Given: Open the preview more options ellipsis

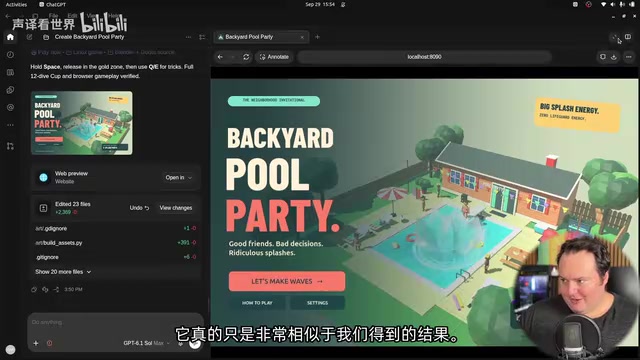Looking at the screenshot, I should coord(629,57).
